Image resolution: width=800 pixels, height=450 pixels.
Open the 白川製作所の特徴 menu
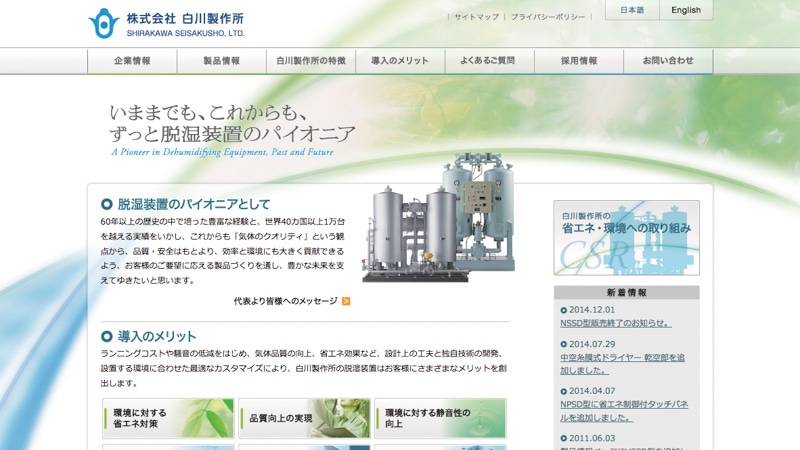click(311, 61)
